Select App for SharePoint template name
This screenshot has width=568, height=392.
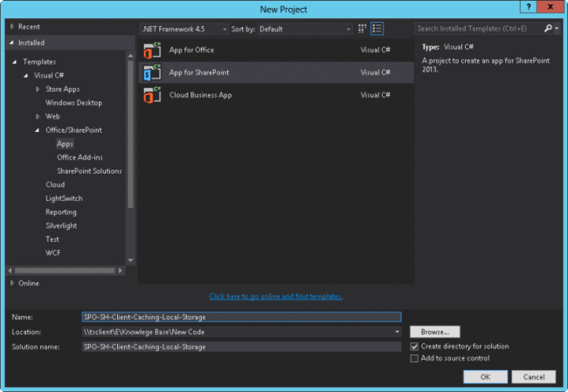199,72
